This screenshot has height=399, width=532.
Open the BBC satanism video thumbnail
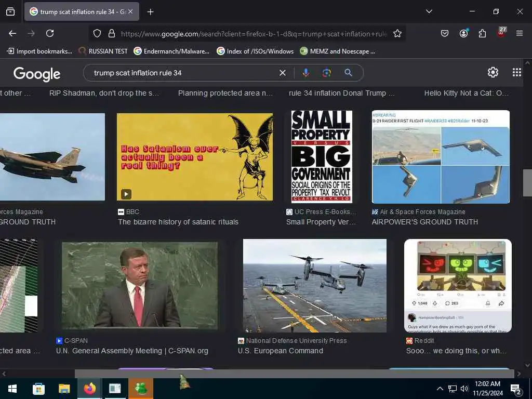[195, 157]
